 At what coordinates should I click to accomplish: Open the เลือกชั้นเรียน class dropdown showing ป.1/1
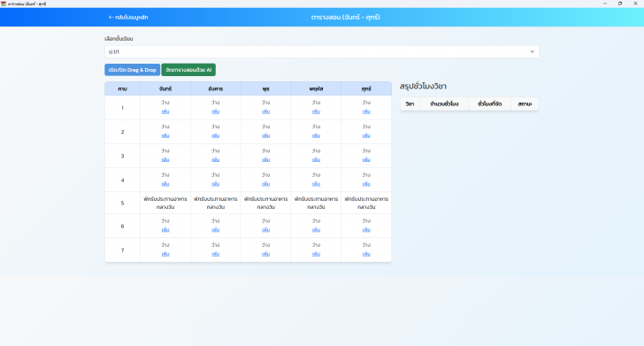pos(322,52)
